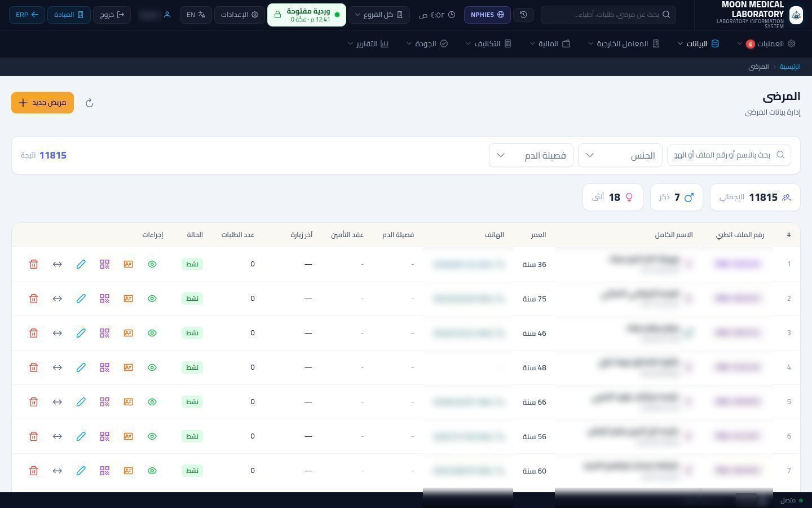Open the التكاليف costs menu
The width and height of the screenshot is (812, 508).
point(488,43)
